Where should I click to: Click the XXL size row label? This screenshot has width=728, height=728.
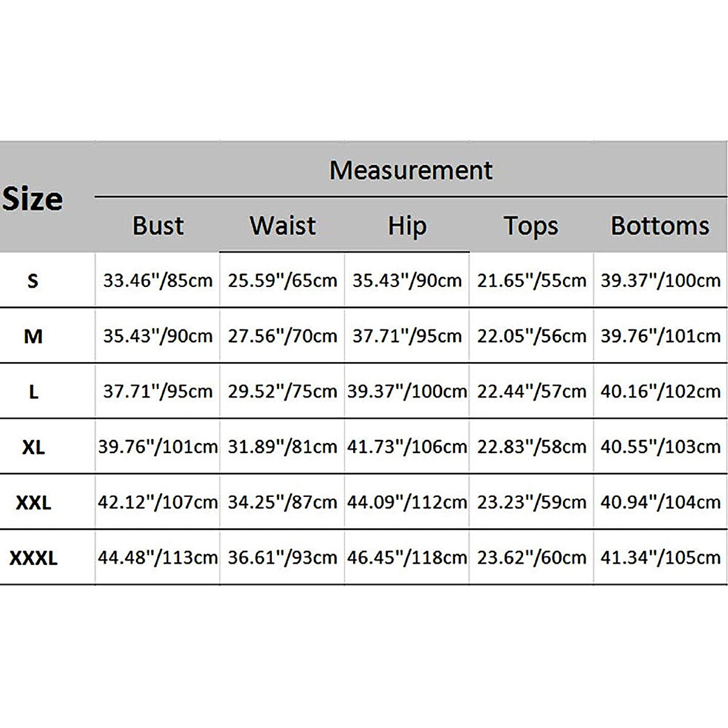(33, 502)
